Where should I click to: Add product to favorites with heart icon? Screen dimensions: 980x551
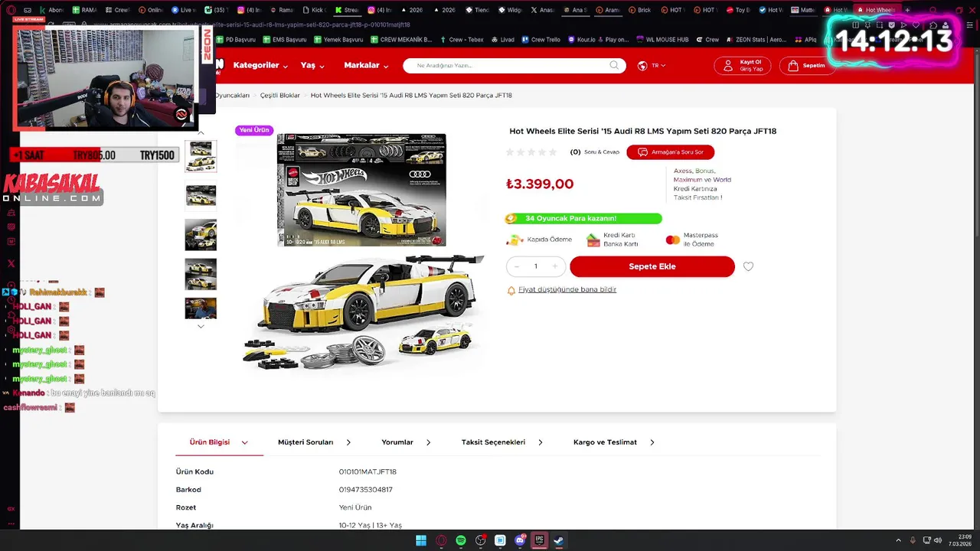point(748,266)
